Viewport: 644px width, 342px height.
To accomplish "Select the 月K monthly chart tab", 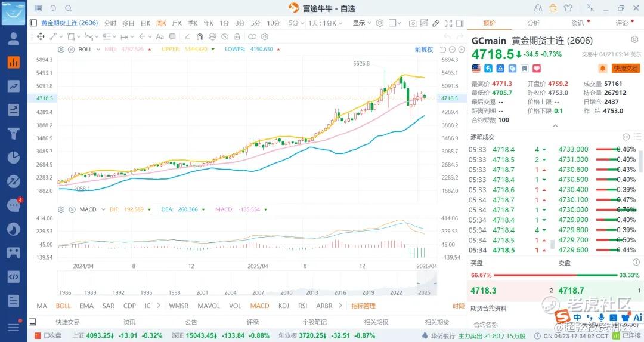I will [177, 23].
